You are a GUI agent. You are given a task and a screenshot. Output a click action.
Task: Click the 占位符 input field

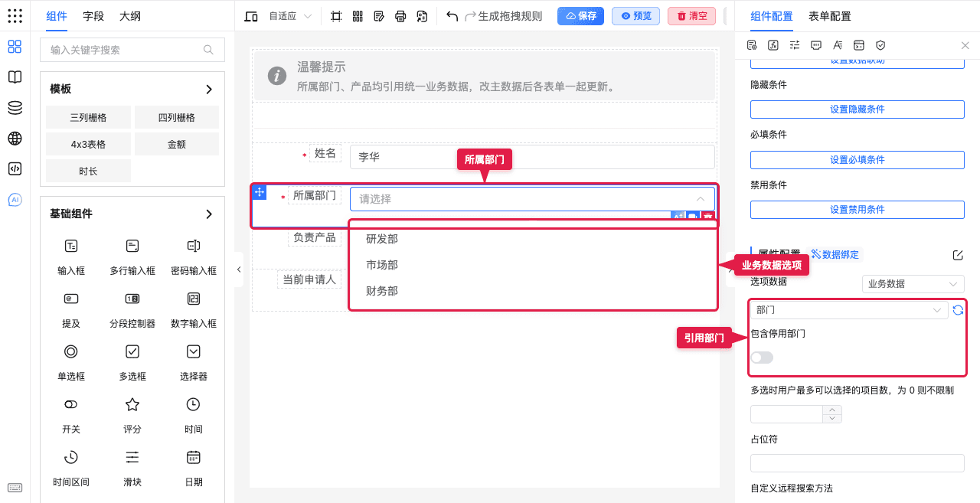857,463
